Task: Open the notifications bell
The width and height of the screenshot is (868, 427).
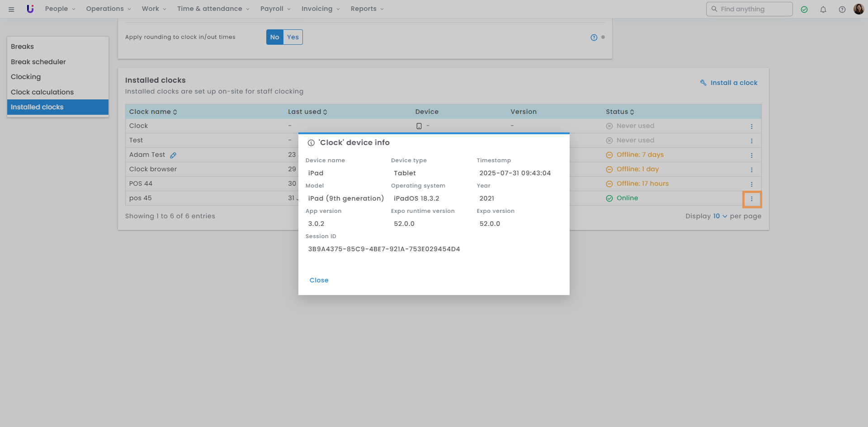Action: point(823,9)
